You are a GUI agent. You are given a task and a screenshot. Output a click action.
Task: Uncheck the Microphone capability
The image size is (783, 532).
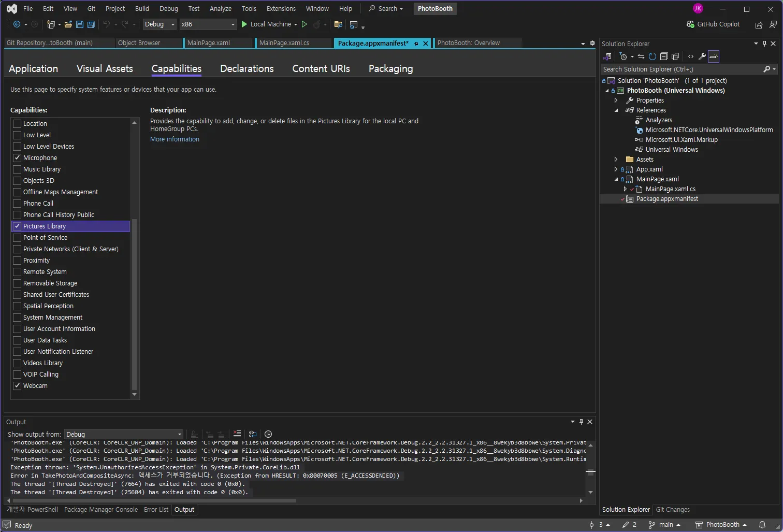17,158
